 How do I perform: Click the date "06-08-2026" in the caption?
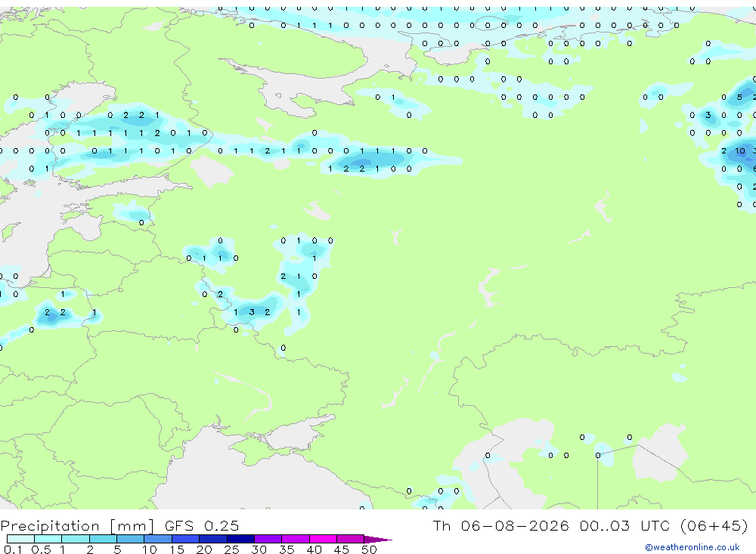[x=514, y=525]
